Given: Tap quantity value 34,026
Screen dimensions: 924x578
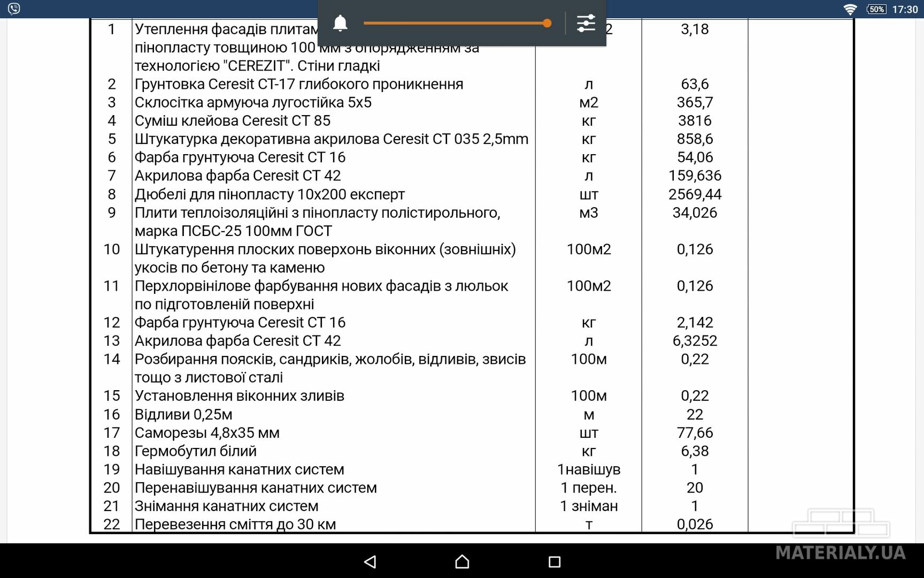Looking at the screenshot, I should (x=695, y=212).
